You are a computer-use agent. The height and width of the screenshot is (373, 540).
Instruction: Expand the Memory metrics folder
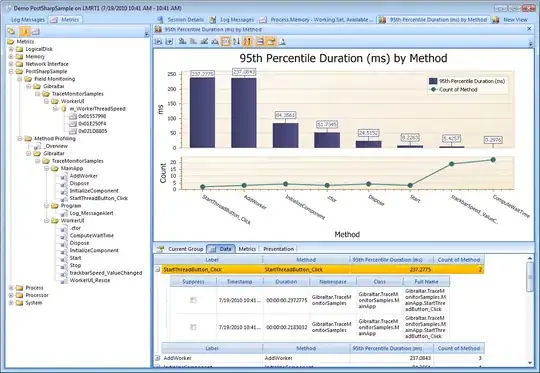coord(11,56)
